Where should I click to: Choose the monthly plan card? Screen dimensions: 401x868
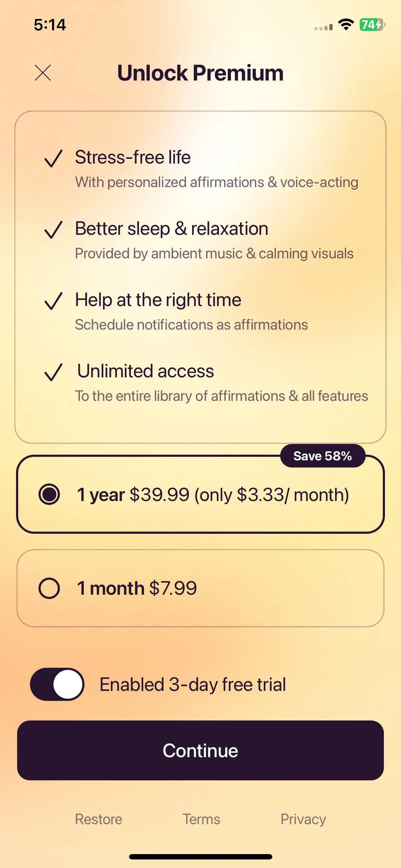click(200, 588)
